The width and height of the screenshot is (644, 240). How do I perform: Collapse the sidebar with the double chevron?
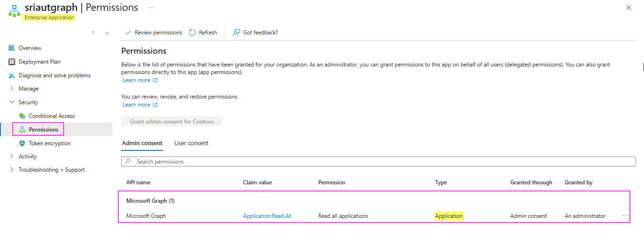pyautogui.click(x=107, y=33)
